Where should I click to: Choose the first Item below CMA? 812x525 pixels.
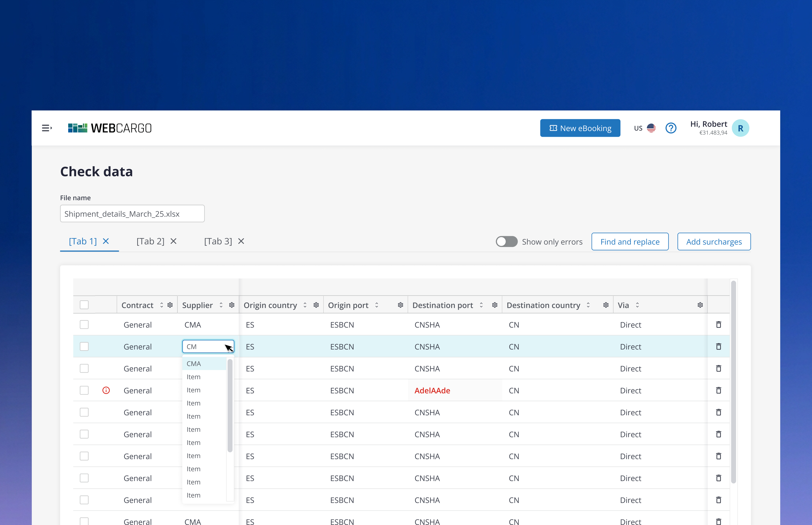point(204,377)
